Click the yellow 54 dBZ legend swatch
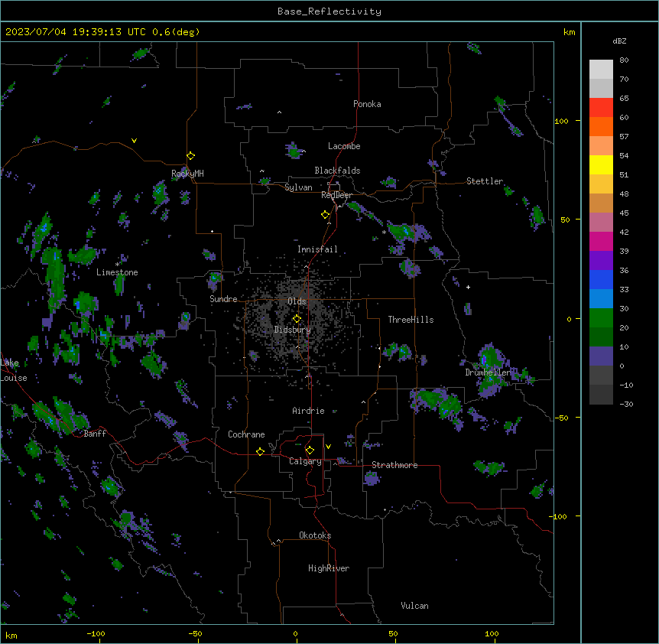 pos(601,164)
